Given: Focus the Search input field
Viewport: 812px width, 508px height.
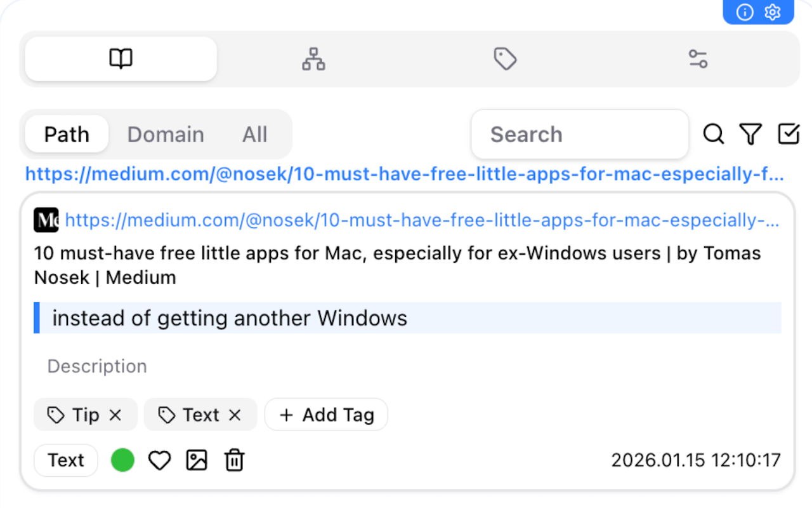Looking at the screenshot, I should click(580, 134).
